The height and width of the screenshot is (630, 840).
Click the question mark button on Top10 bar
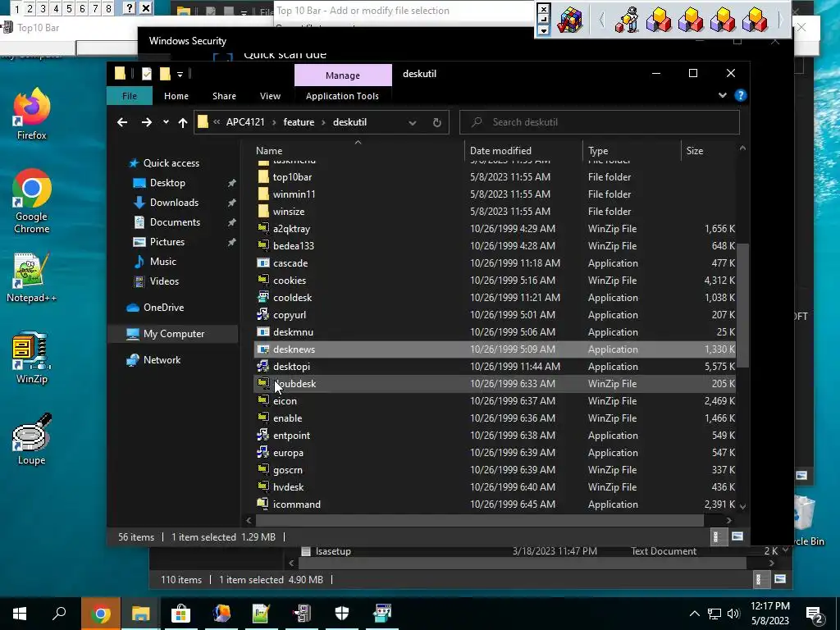(129, 8)
